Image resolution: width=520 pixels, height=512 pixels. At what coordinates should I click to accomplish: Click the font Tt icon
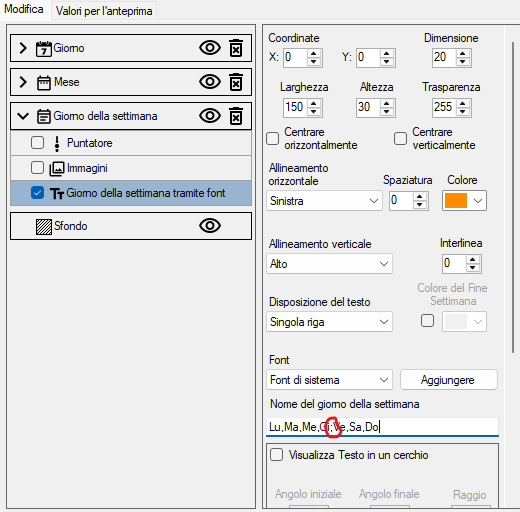pos(57,193)
